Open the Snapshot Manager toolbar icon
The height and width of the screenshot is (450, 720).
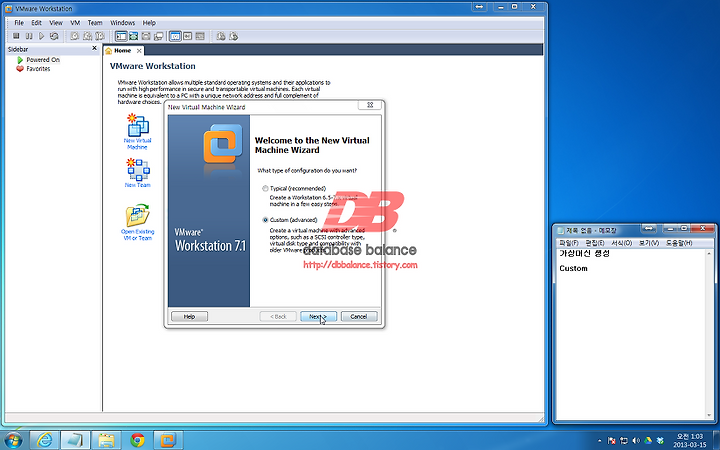coord(100,36)
